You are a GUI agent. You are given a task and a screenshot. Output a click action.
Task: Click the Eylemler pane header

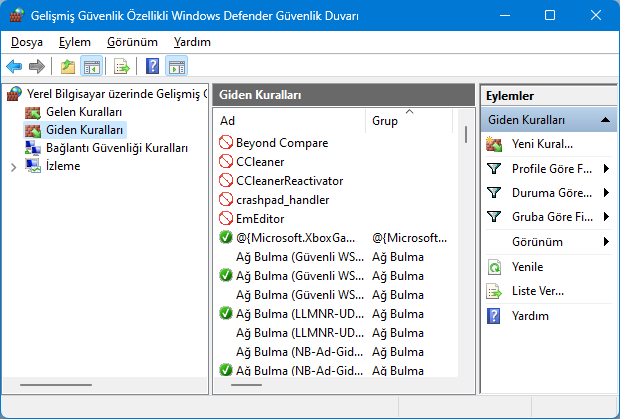tap(548, 96)
